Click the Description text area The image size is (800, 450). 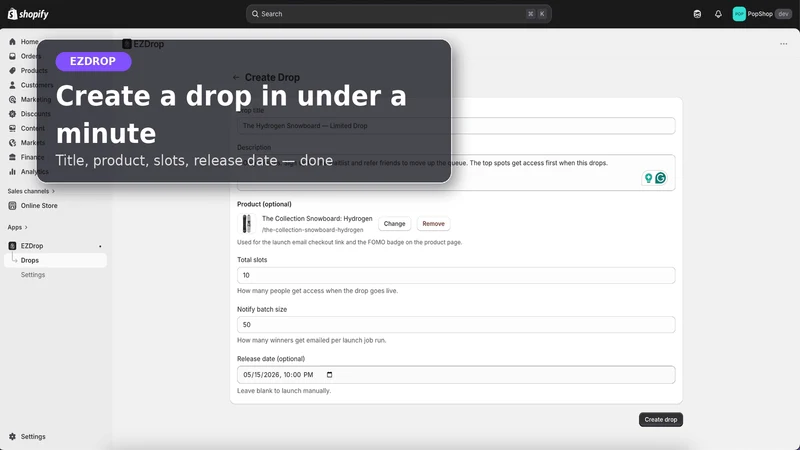[456, 172]
